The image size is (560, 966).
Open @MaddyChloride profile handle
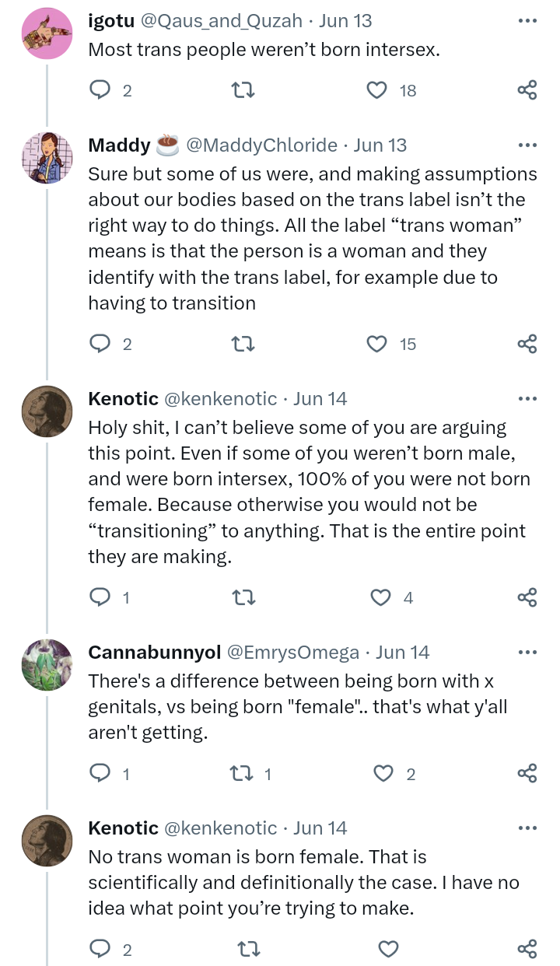pyautogui.click(x=262, y=145)
